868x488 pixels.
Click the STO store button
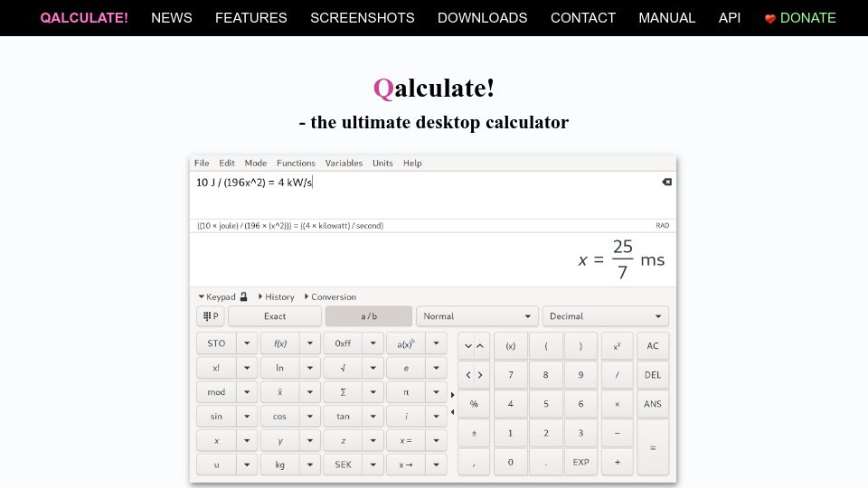pos(216,343)
